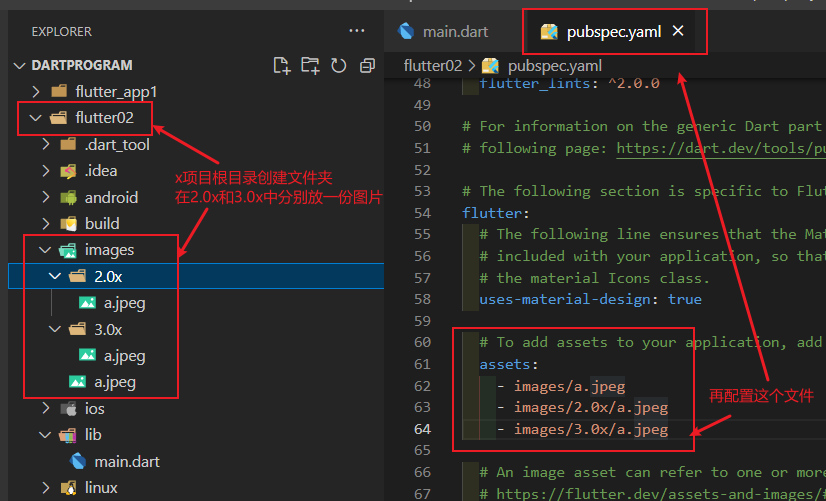Expand the .dart_tool folder
This screenshot has width=826, height=501.
pos(46,144)
